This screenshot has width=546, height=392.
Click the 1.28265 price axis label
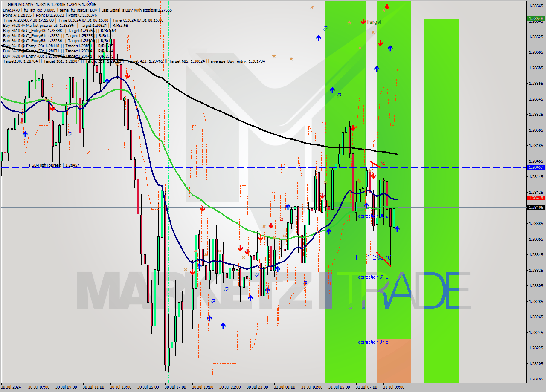(536, 317)
